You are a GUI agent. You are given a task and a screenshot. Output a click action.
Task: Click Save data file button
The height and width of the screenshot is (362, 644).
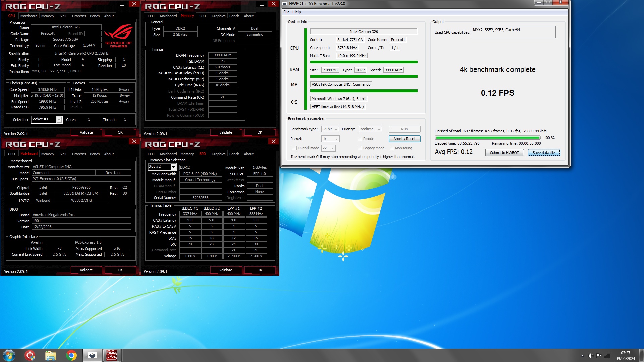pyautogui.click(x=544, y=153)
